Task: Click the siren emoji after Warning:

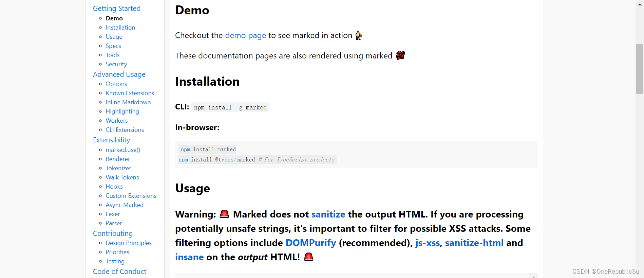Action: click(x=224, y=214)
